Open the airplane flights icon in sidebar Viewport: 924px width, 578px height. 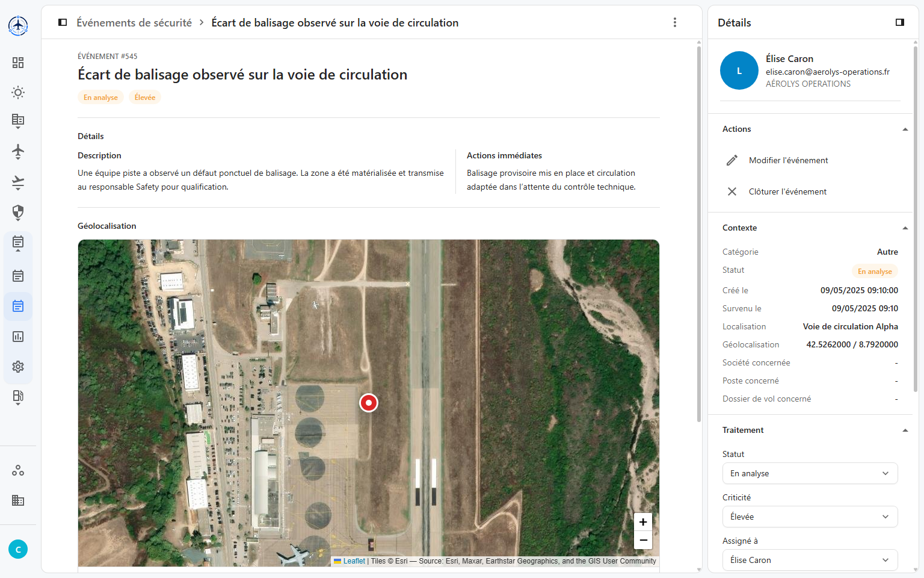[18, 151]
